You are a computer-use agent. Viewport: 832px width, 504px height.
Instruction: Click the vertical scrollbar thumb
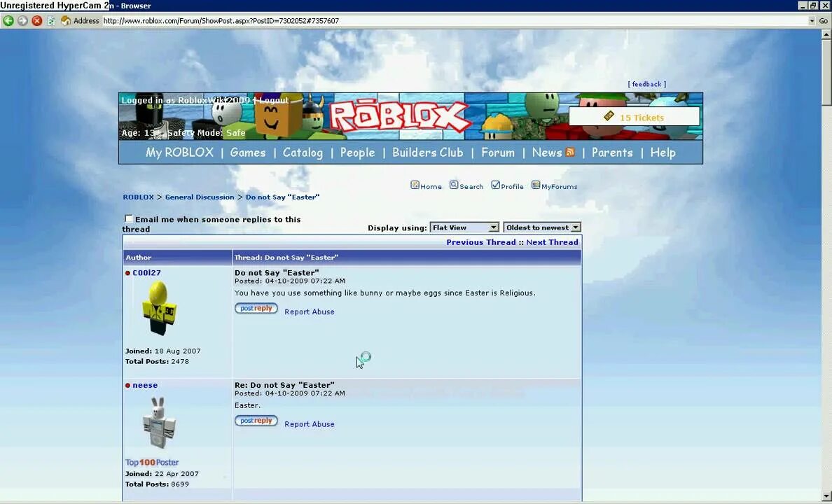tap(826, 73)
